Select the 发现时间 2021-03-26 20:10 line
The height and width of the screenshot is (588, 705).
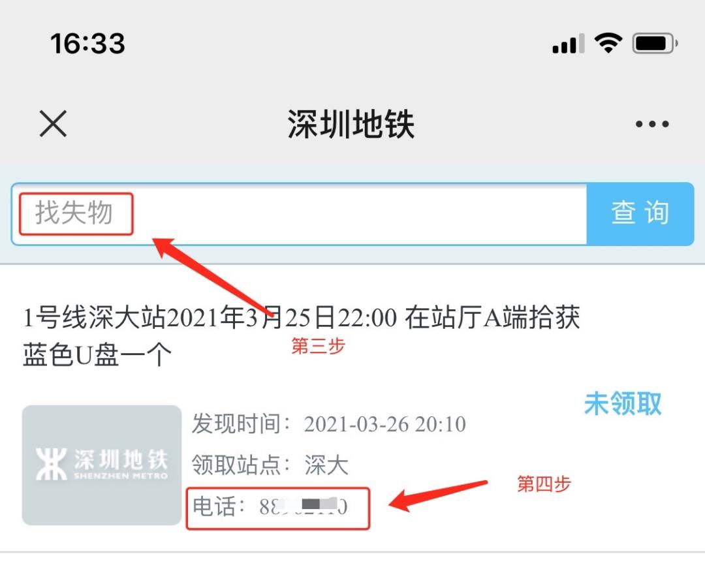tap(329, 424)
